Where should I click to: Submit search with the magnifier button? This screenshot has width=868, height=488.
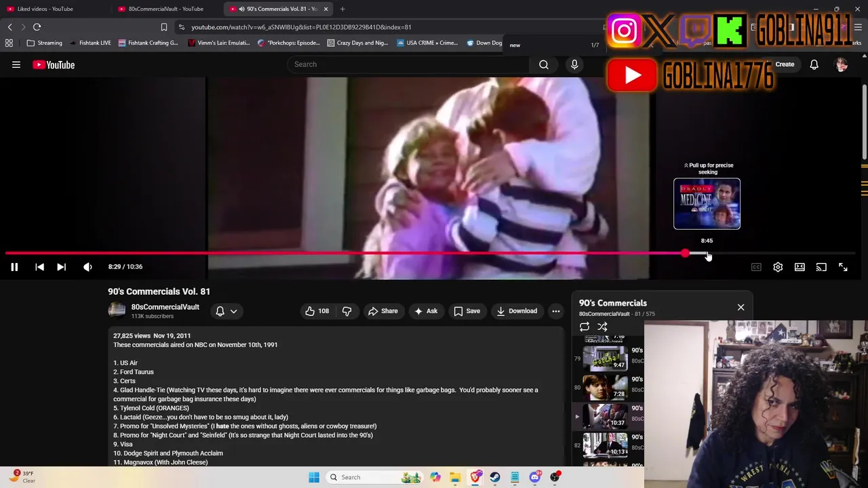click(x=544, y=64)
